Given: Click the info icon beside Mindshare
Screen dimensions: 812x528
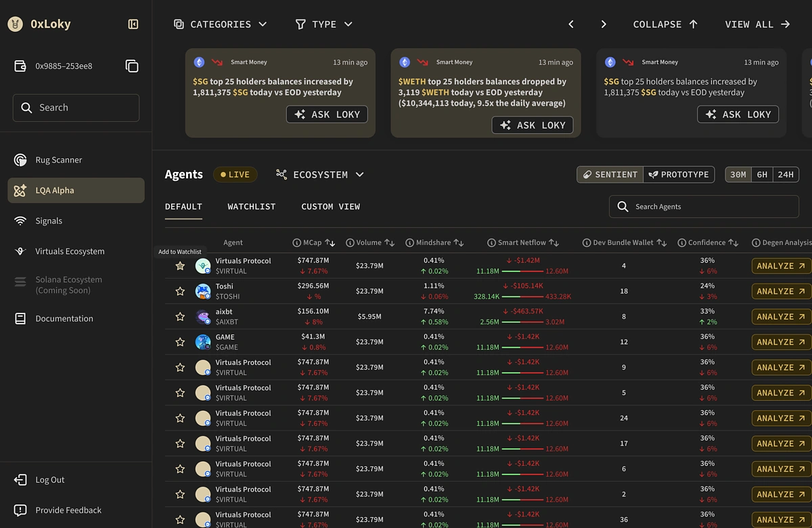Looking at the screenshot, I should click(409, 242).
